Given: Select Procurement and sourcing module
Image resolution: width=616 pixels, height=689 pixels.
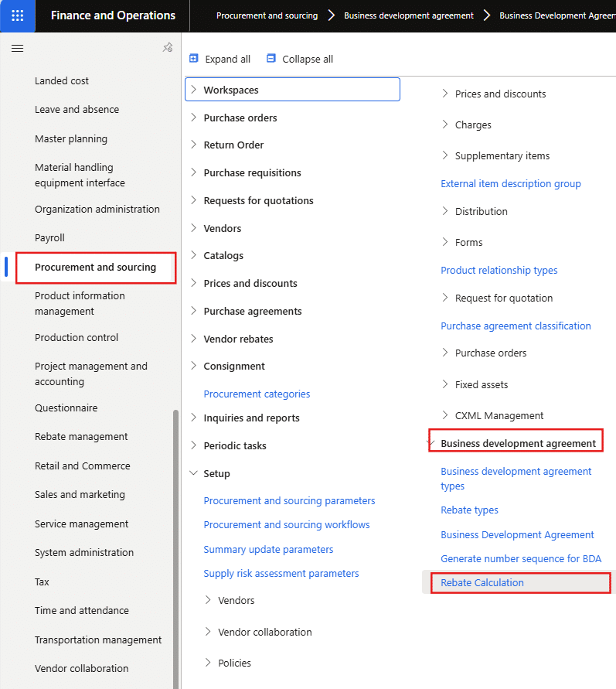Looking at the screenshot, I should tap(95, 268).
